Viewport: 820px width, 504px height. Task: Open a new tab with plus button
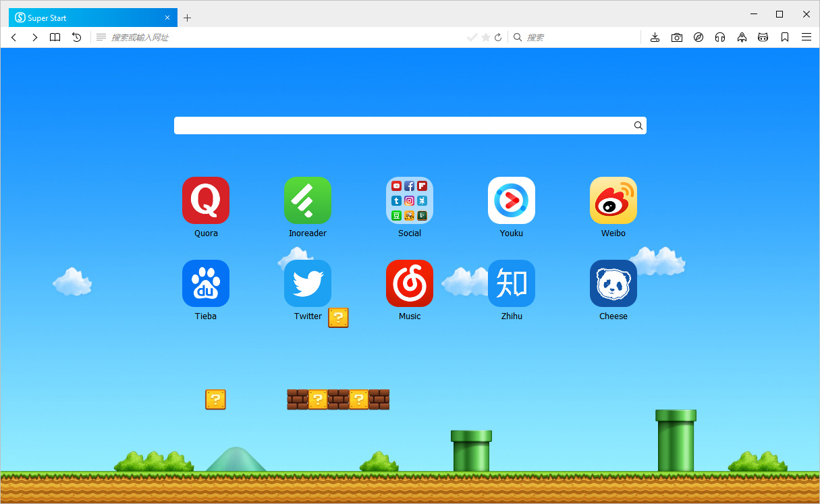188,18
